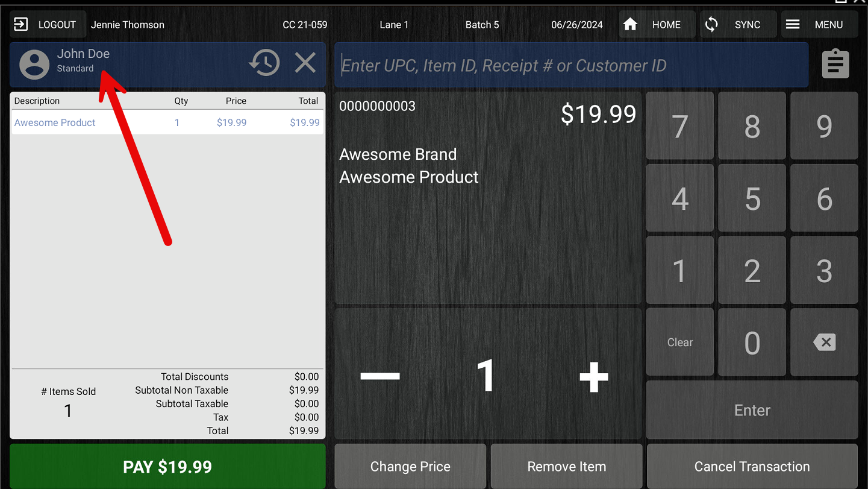Open customer purchase history clock icon

click(264, 63)
